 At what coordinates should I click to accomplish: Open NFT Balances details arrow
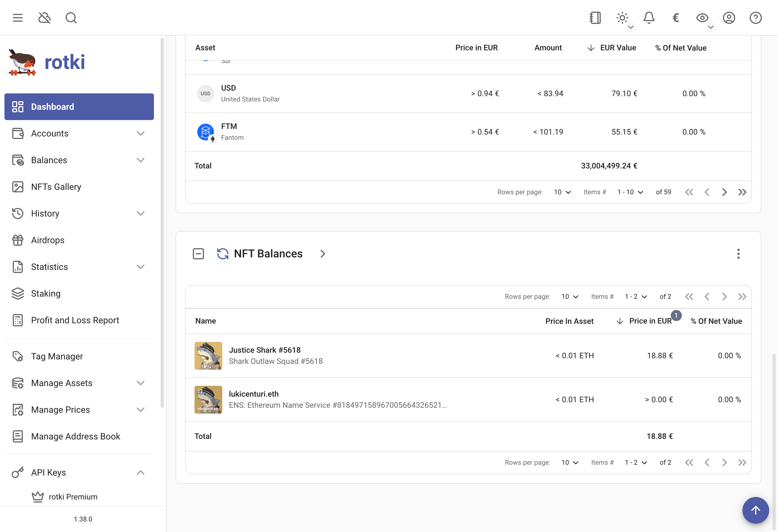pos(322,254)
